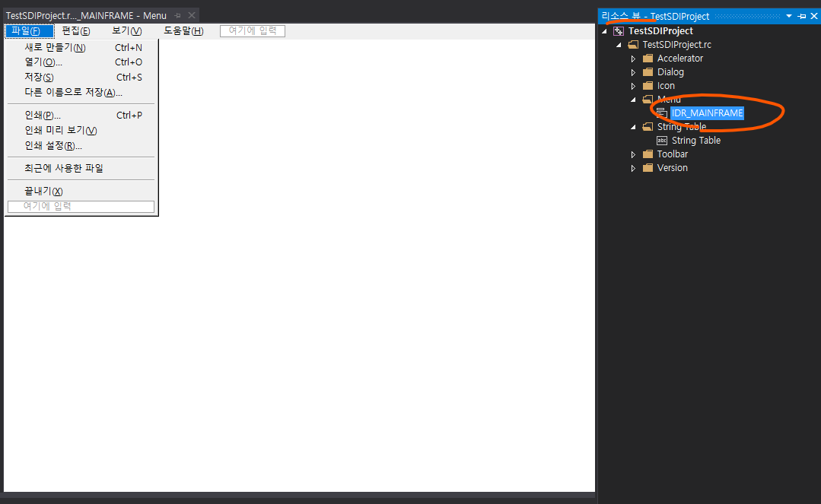This screenshot has height=504, width=821.
Task: Select the 인쇄 미리 보기(V) item
Action: (81, 130)
